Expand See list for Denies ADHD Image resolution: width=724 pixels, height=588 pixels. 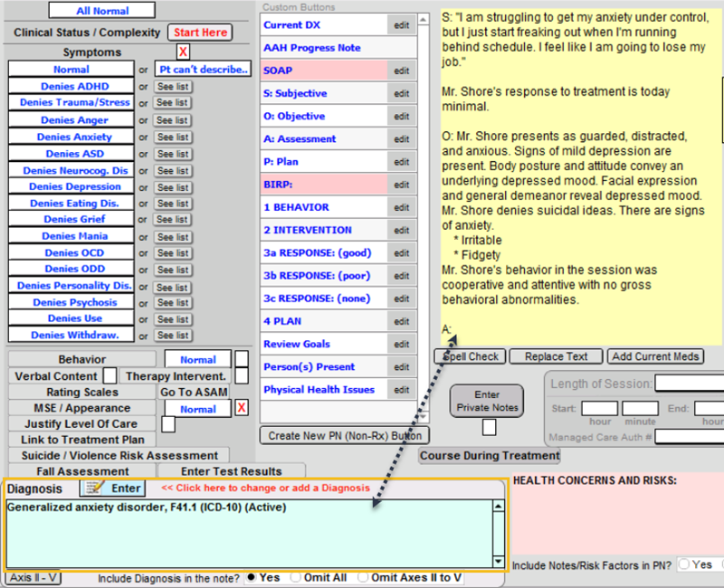click(171, 87)
